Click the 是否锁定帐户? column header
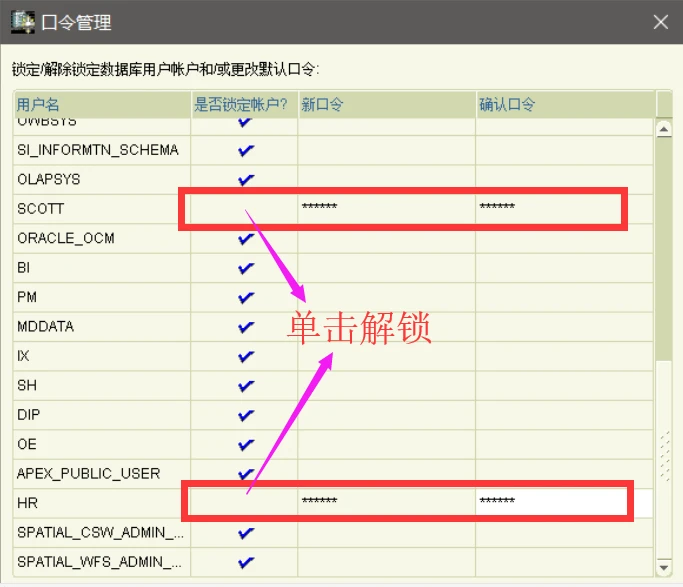 pyautogui.click(x=244, y=105)
